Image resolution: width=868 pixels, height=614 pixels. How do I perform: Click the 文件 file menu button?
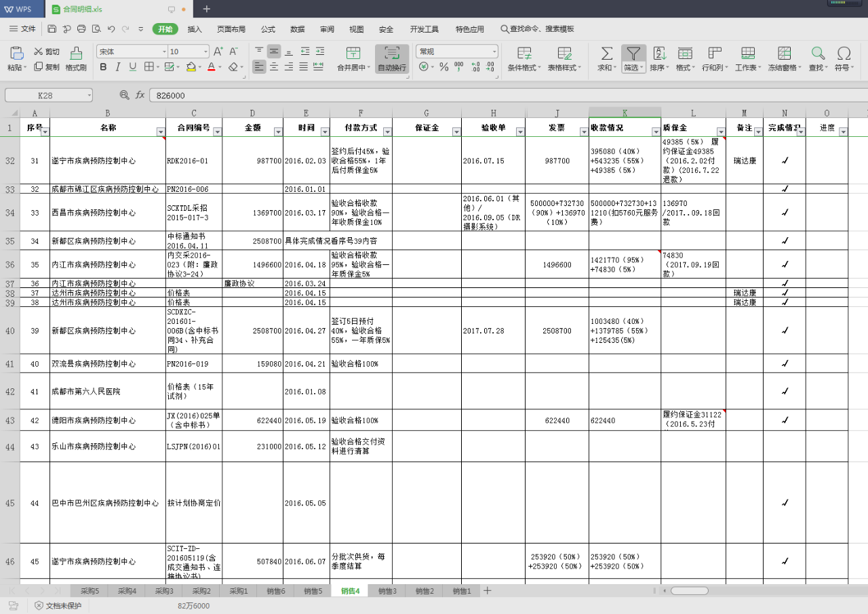tap(22, 29)
